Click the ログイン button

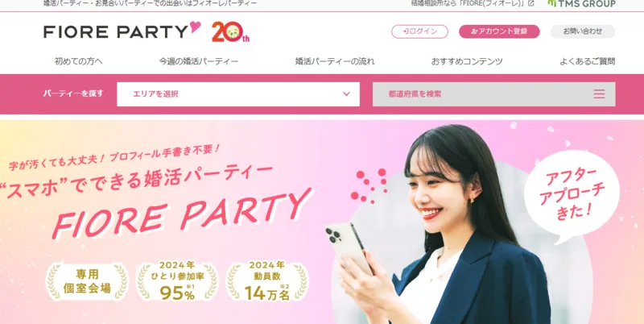[x=419, y=31]
